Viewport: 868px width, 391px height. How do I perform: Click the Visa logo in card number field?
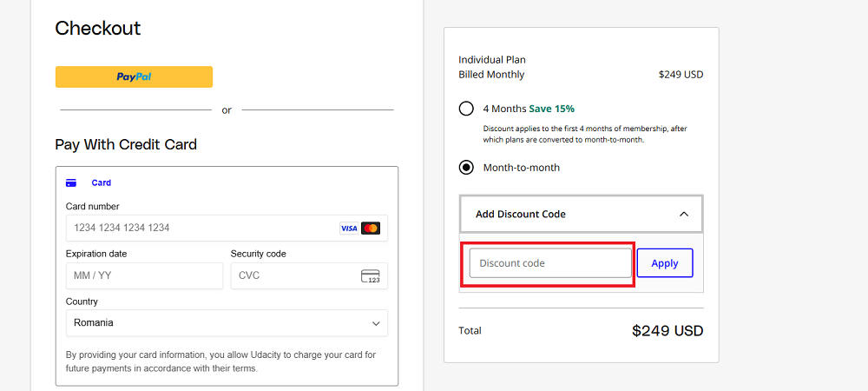click(348, 229)
